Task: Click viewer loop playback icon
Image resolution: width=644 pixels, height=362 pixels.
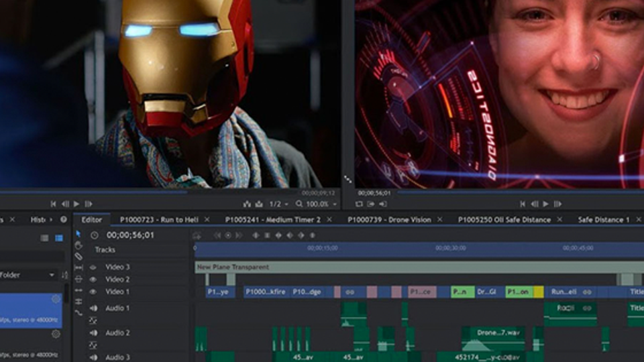Action: (359, 204)
